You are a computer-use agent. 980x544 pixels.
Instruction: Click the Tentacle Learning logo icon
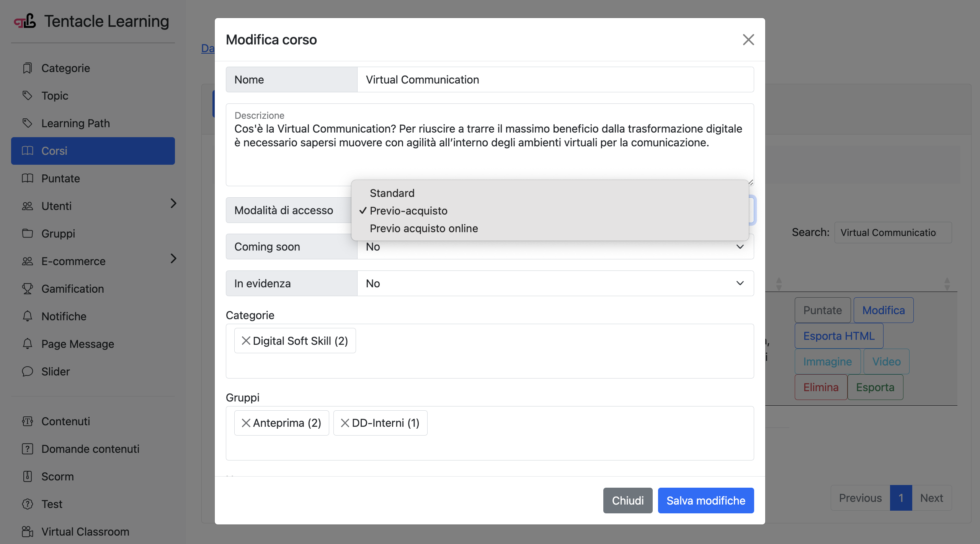[x=25, y=21]
